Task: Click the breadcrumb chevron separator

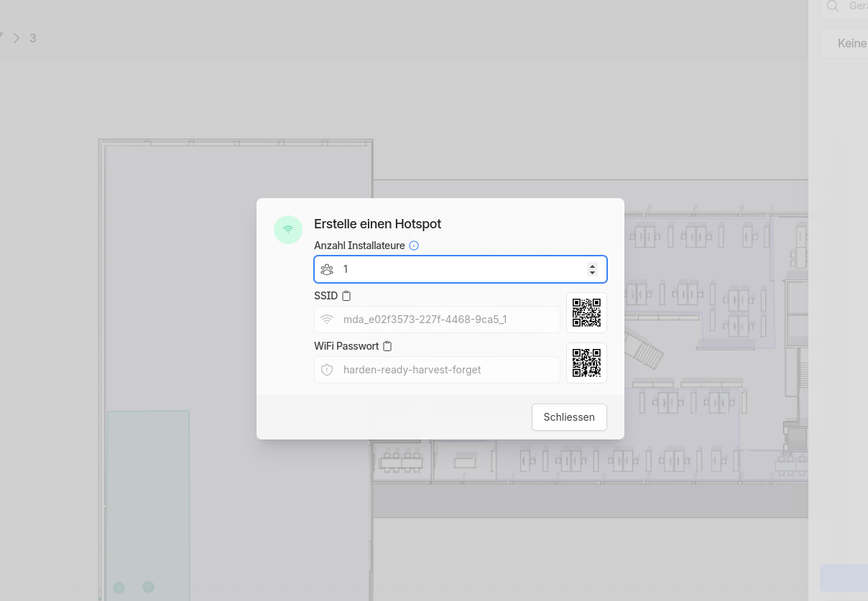Action: point(17,38)
